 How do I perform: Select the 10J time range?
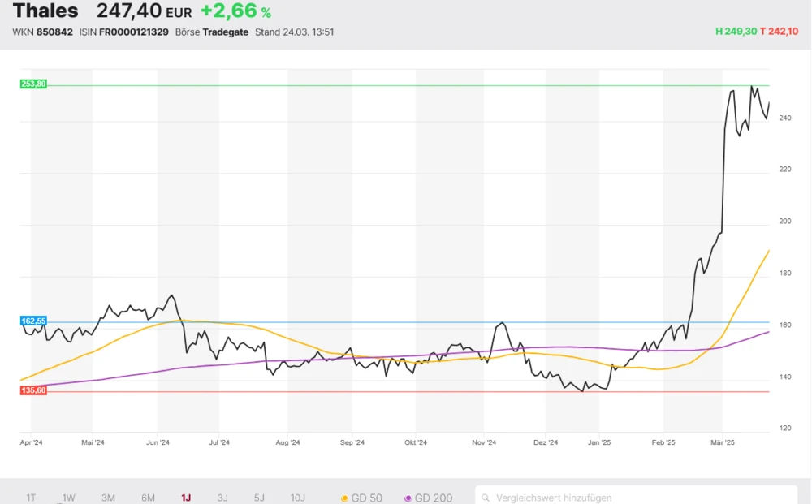[297, 498]
